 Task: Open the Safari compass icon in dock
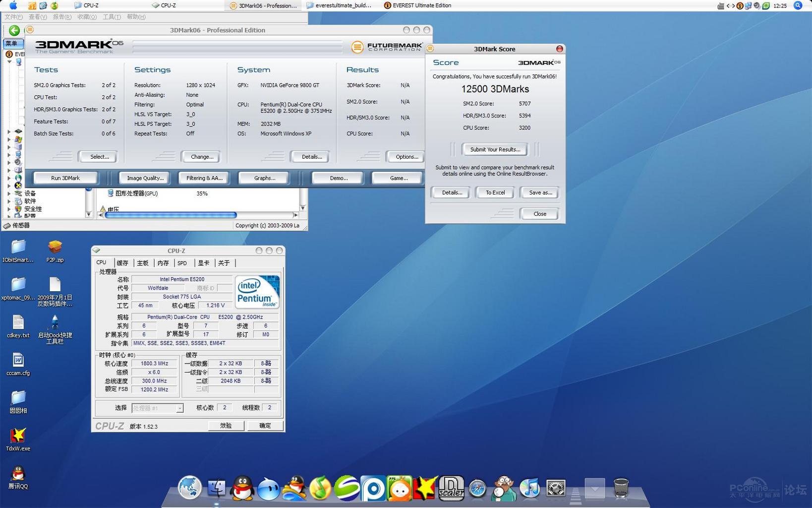tap(477, 489)
